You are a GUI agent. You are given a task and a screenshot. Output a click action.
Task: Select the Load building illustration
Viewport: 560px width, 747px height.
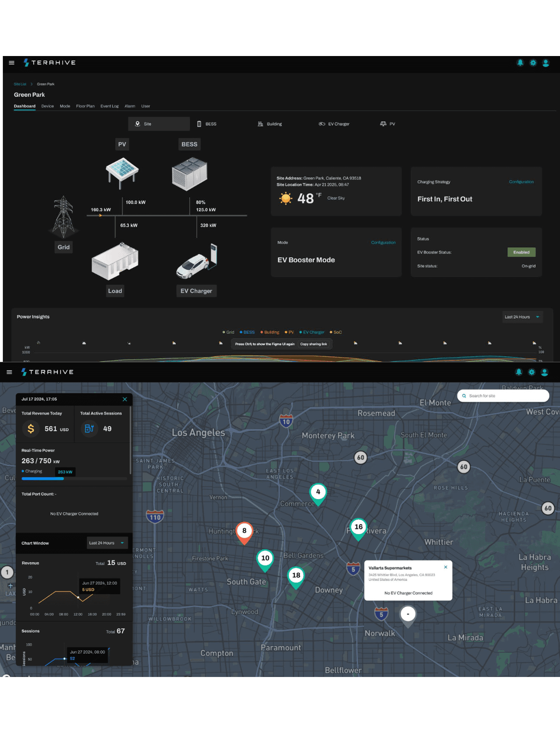pyautogui.click(x=115, y=261)
